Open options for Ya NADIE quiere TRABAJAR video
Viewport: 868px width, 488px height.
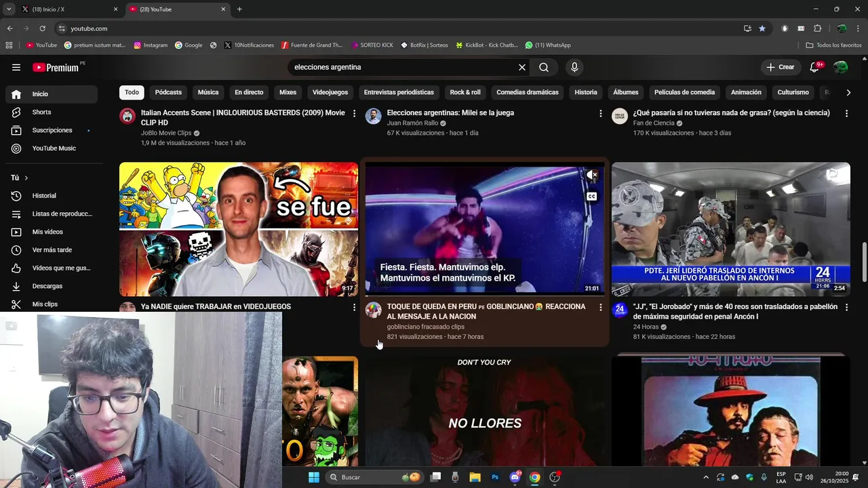[354, 307]
